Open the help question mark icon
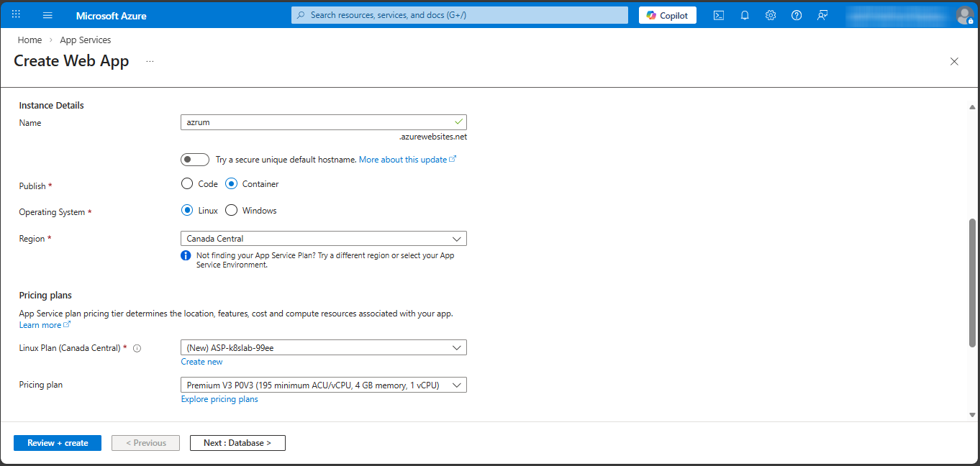The image size is (980, 466). 797,15
